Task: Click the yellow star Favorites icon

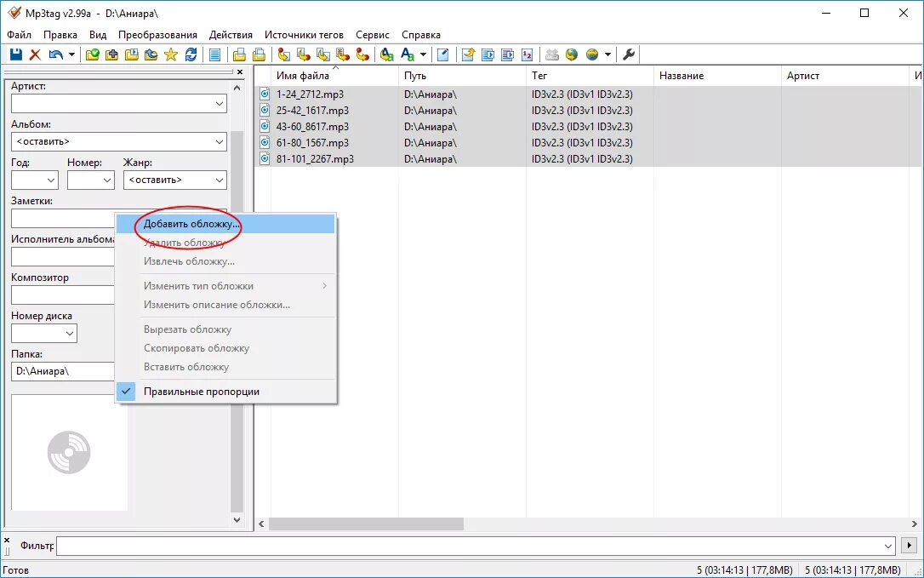Action: click(171, 54)
